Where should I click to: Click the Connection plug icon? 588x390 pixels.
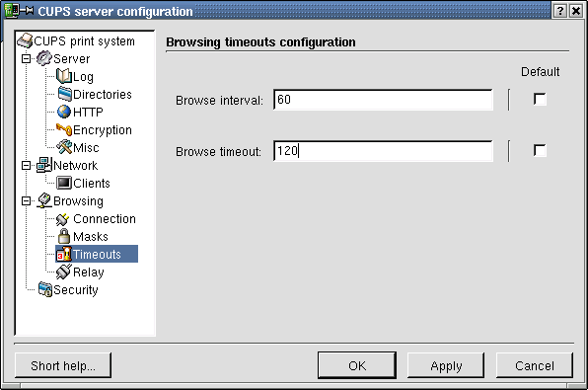click(x=63, y=219)
